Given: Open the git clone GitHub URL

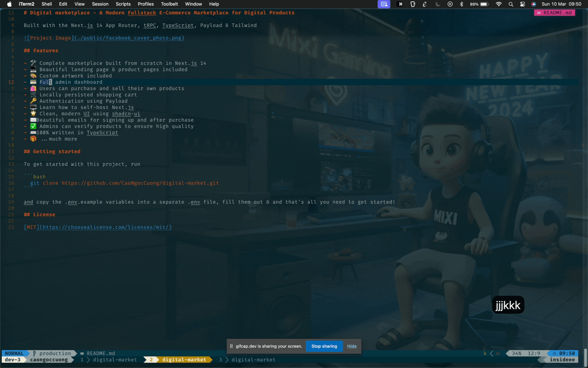Looking at the screenshot, I should 140,183.
